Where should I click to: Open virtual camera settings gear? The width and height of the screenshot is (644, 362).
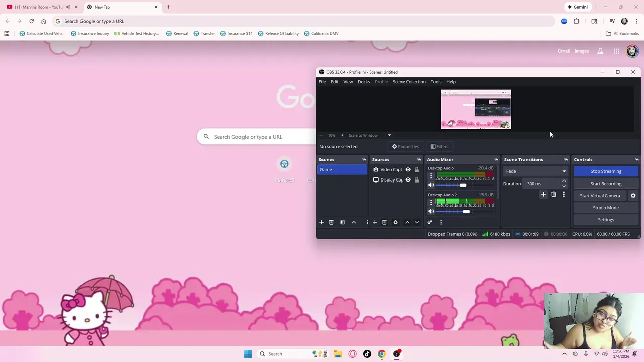[x=633, y=196]
